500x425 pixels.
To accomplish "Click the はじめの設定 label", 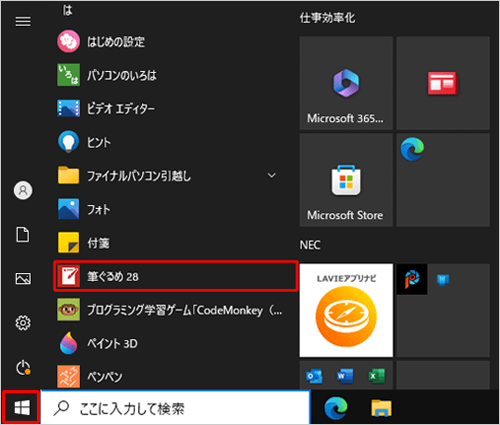I will (x=116, y=42).
